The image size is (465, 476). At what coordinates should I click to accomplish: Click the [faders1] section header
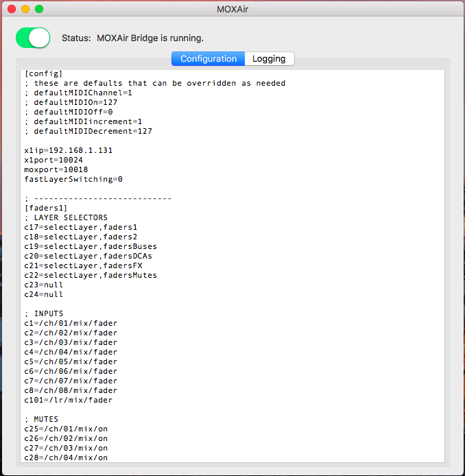pos(46,208)
